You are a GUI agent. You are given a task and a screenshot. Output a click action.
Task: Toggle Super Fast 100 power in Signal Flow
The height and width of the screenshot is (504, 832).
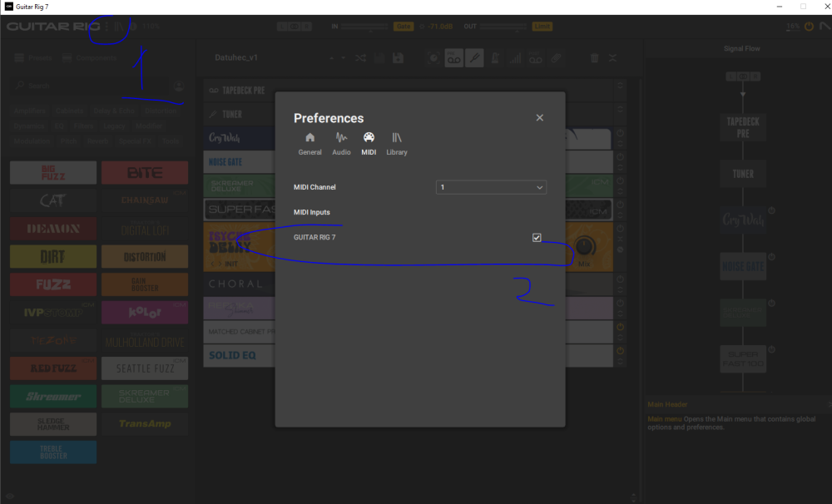pyautogui.click(x=771, y=349)
